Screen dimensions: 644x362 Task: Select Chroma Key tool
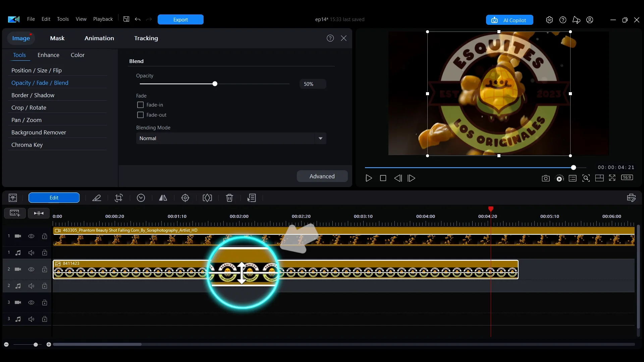(27, 145)
